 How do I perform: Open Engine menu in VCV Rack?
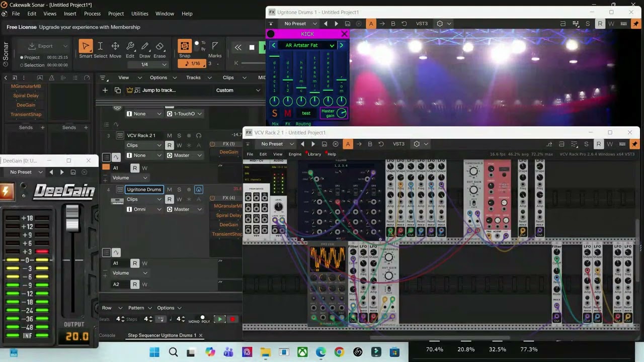(295, 154)
